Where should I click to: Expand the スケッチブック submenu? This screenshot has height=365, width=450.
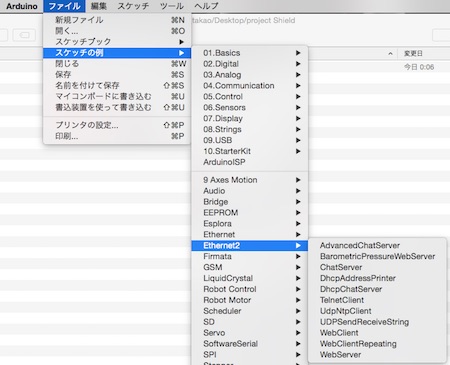point(117,42)
